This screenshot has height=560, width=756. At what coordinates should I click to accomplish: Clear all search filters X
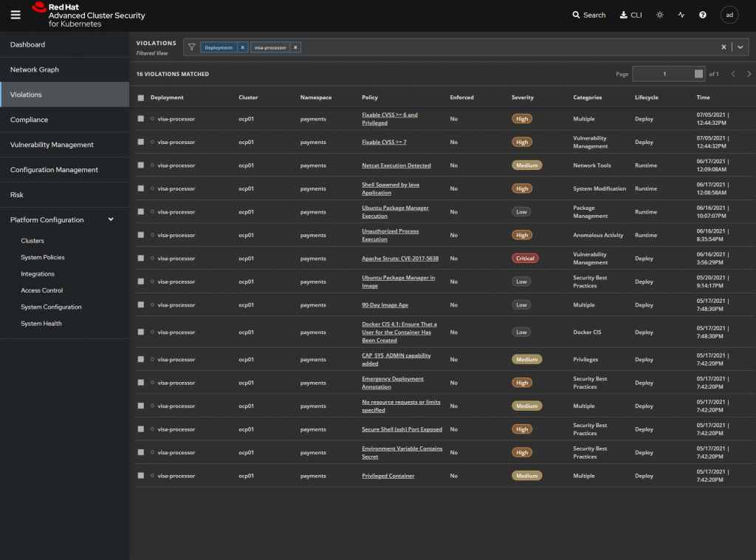coord(724,47)
